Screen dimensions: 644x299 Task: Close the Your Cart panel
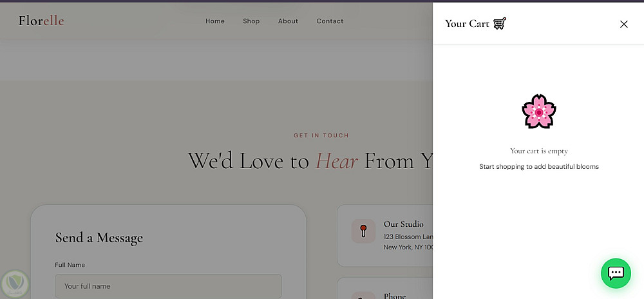[x=623, y=24]
